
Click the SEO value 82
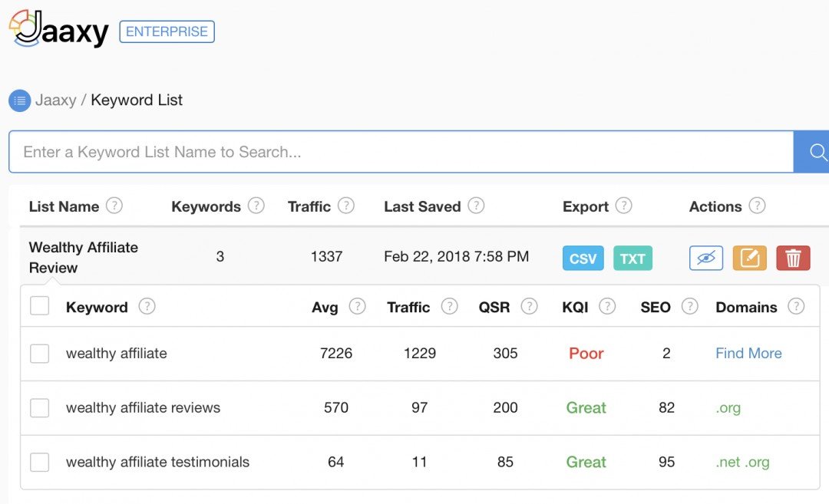(x=667, y=407)
